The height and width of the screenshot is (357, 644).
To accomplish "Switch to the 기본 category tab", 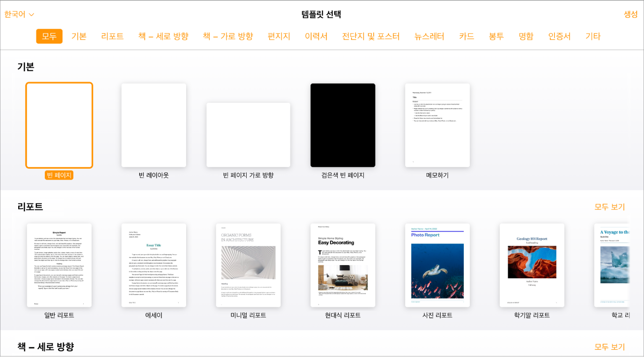I will 79,36.
